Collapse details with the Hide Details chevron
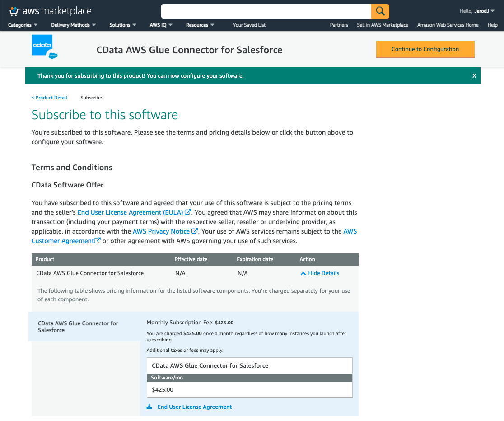The width and height of the screenshot is (504, 421). [x=303, y=273]
